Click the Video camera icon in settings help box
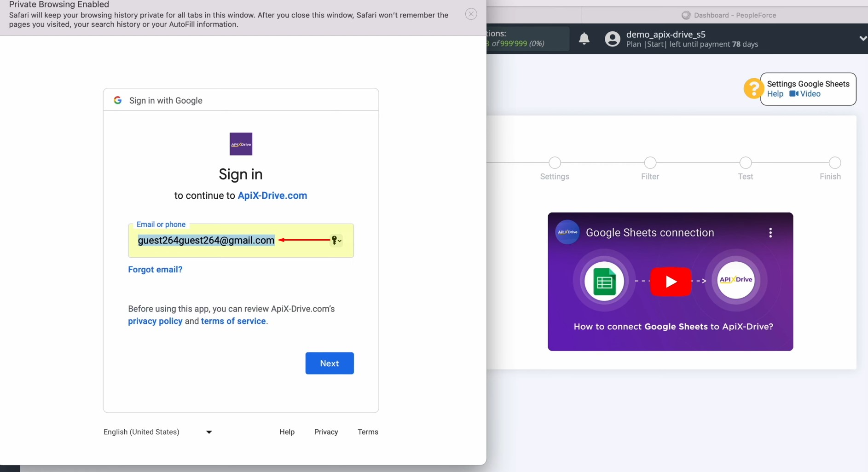This screenshot has height=472, width=868. 794,93
